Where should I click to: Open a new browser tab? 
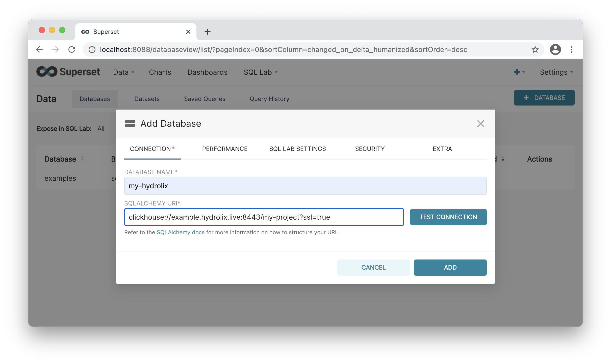[x=207, y=32]
